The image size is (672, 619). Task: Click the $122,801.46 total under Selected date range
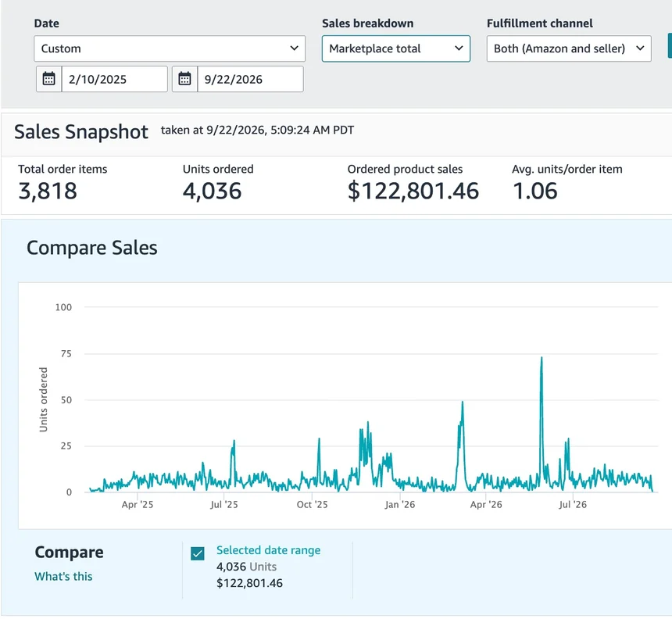point(249,583)
